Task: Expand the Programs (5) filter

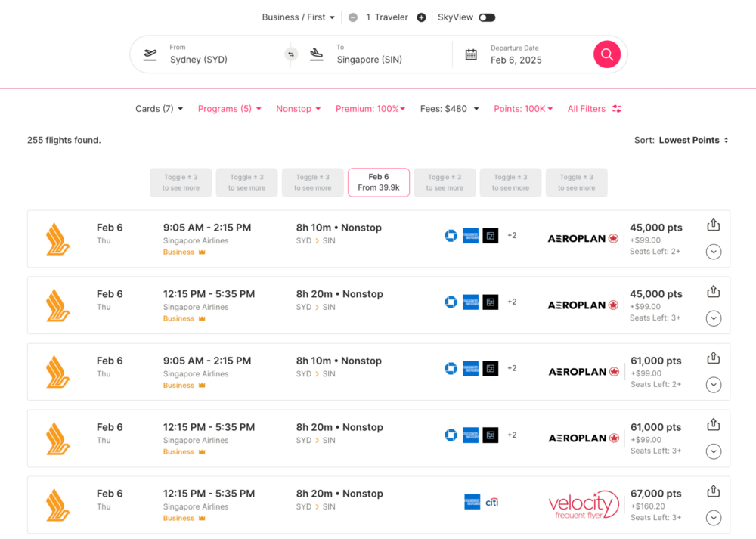Action: (x=229, y=109)
